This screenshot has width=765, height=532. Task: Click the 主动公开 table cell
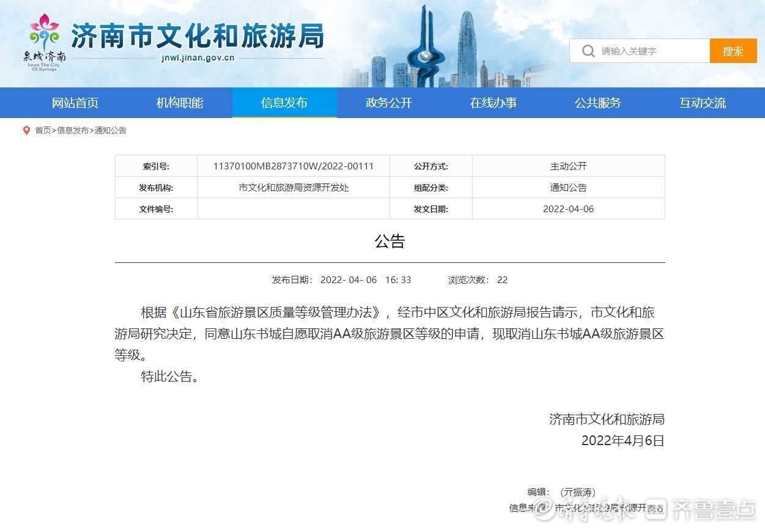[x=569, y=166]
